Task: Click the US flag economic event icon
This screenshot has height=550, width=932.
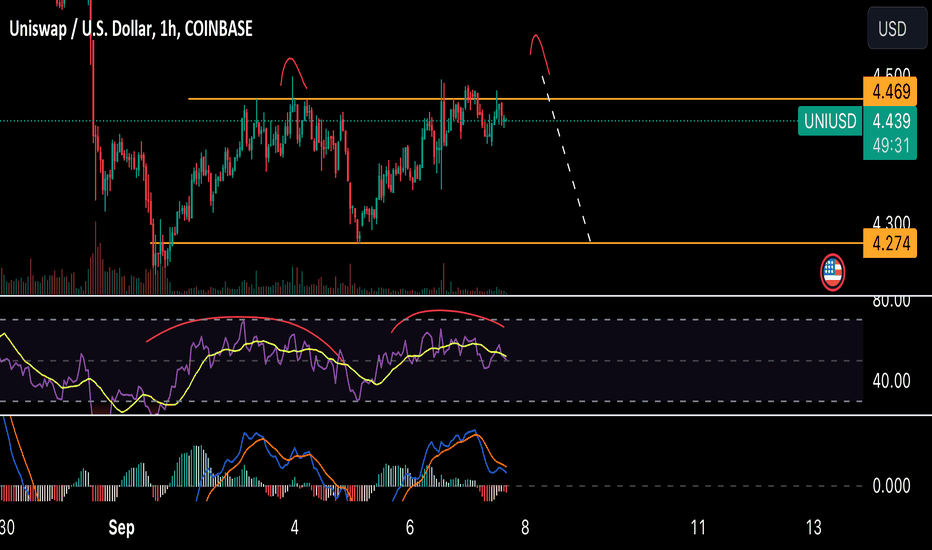Action: [x=832, y=273]
